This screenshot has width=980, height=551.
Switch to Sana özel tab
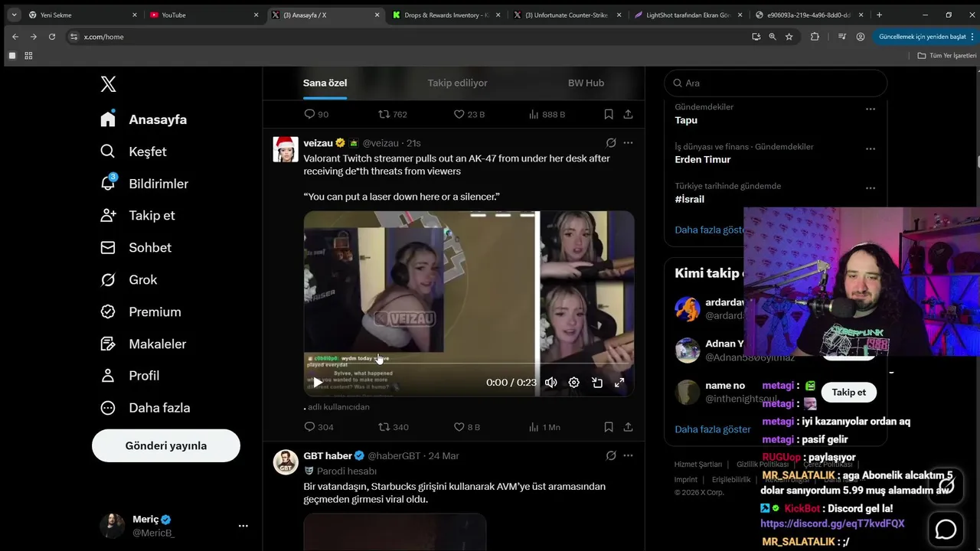(x=325, y=83)
